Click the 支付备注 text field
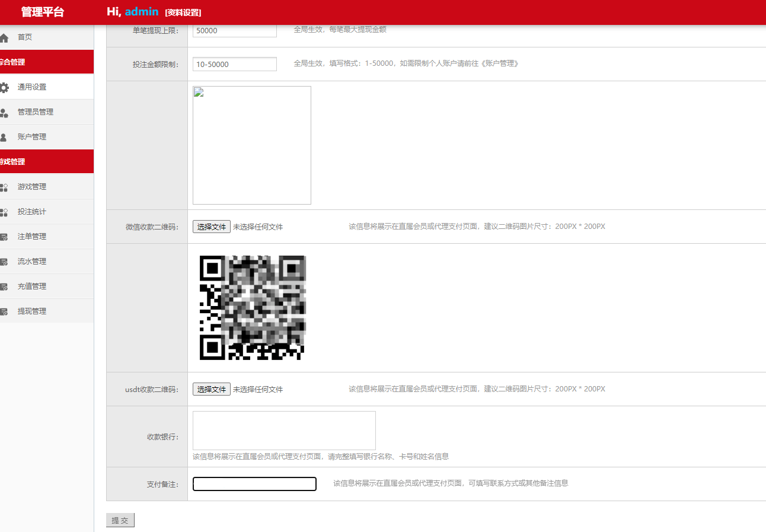Viewport: 766px width, 532px height. point(254,484)
